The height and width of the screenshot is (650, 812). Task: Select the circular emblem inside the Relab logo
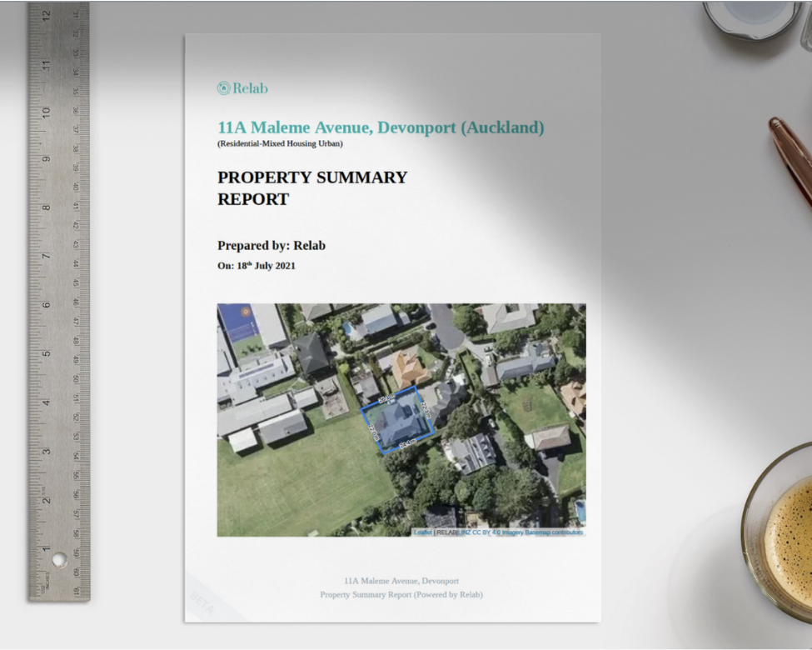coord(223,87)
